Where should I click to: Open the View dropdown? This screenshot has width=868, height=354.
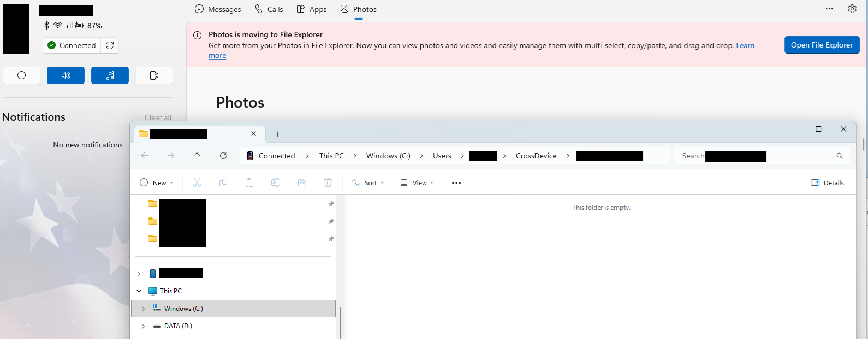coord(417,182)
